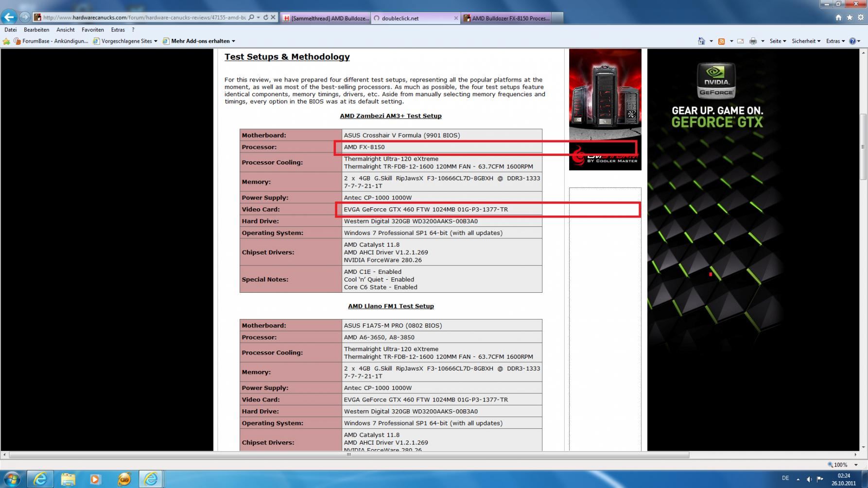
Task: Click the search magnifier in address bar
Action: 251,17
